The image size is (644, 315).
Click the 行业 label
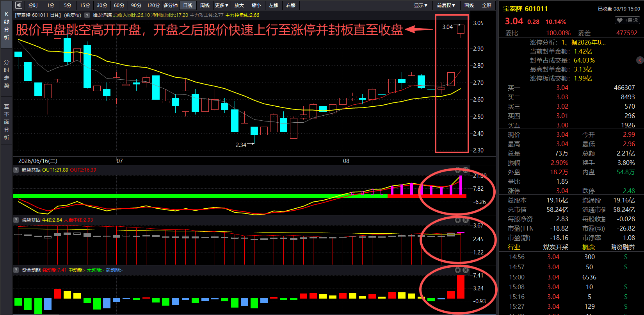(514, 247)
